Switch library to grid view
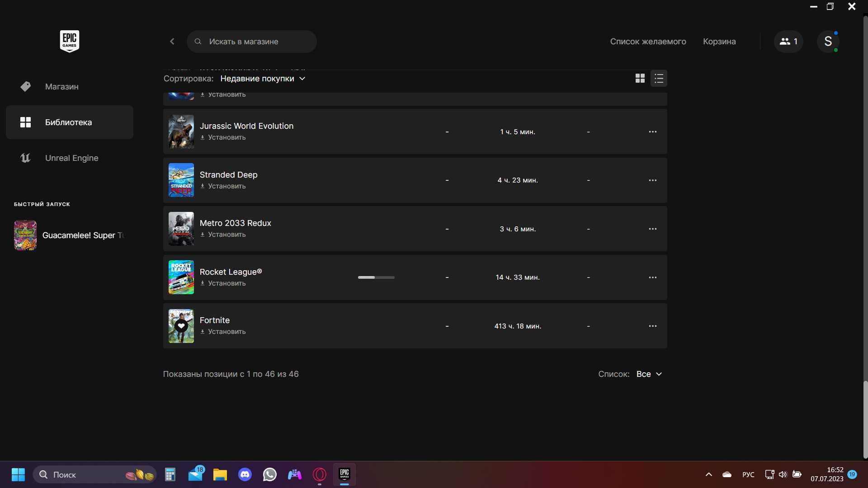 tap(640, 79)
